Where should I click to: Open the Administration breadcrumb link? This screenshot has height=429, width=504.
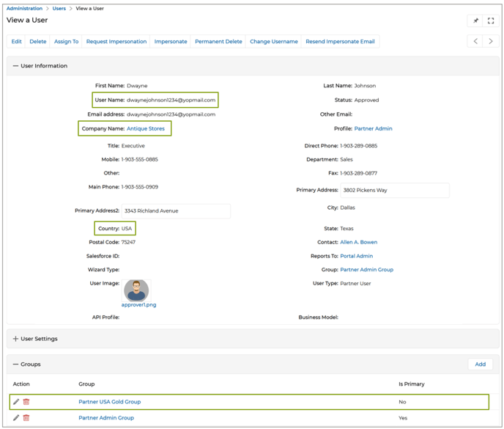(25, 9)
